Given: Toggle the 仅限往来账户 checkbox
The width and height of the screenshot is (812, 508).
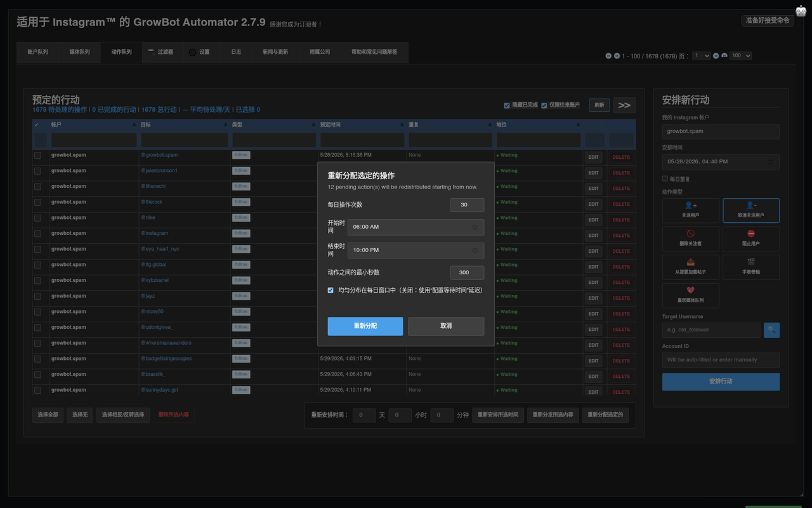Looking at the screenshot, I should (x=544, y=105).
